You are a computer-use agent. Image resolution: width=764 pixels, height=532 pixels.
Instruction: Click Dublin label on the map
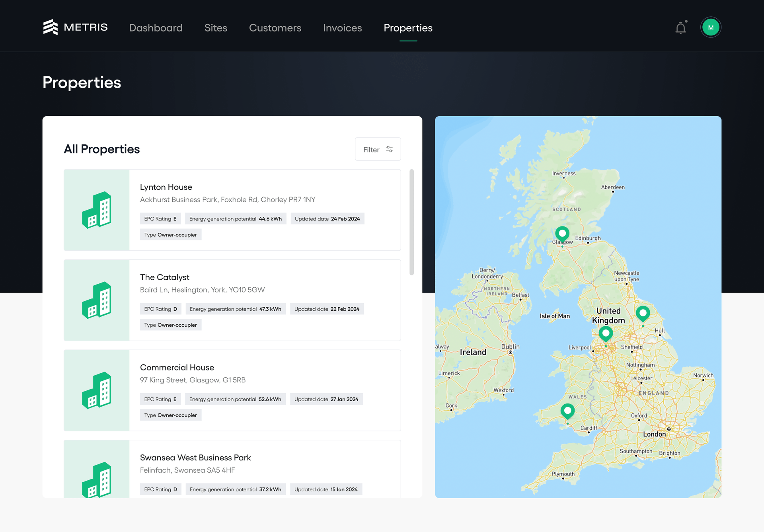tap(510, 347)
